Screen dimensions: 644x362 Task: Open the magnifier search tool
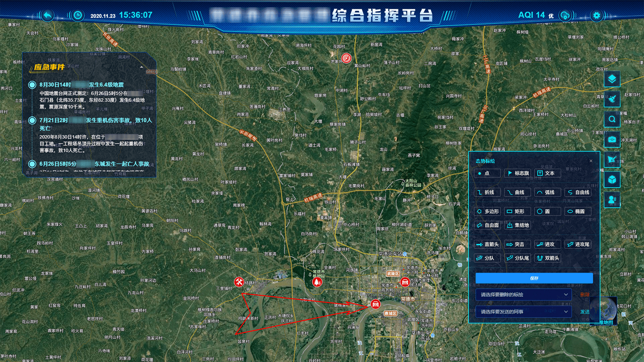coord(612,119)
